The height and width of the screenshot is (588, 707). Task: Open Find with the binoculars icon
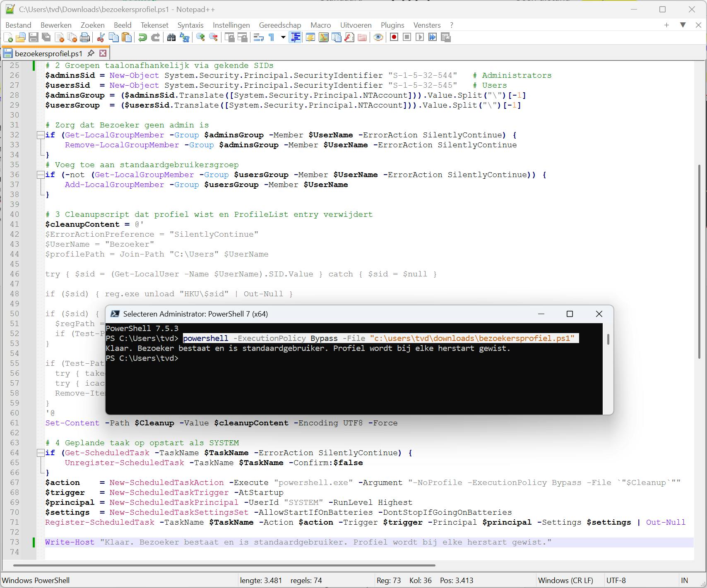[171, 38]
